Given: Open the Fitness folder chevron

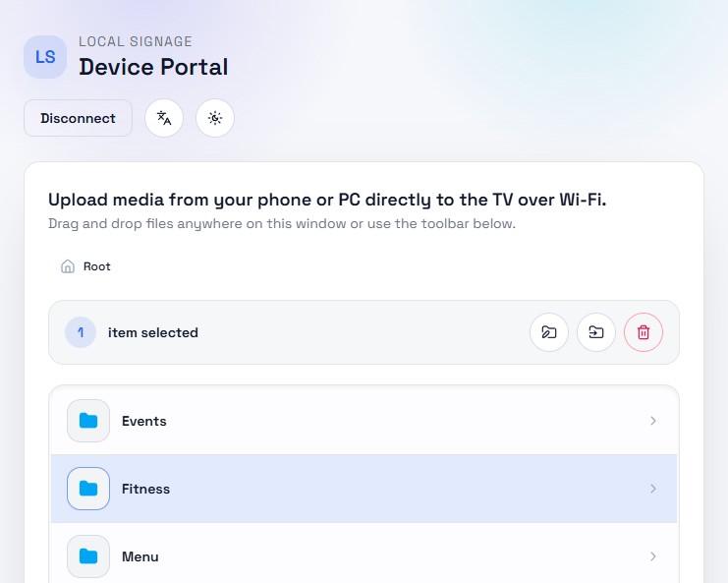Looking at the screenshot, I should (x=653, y=489).
